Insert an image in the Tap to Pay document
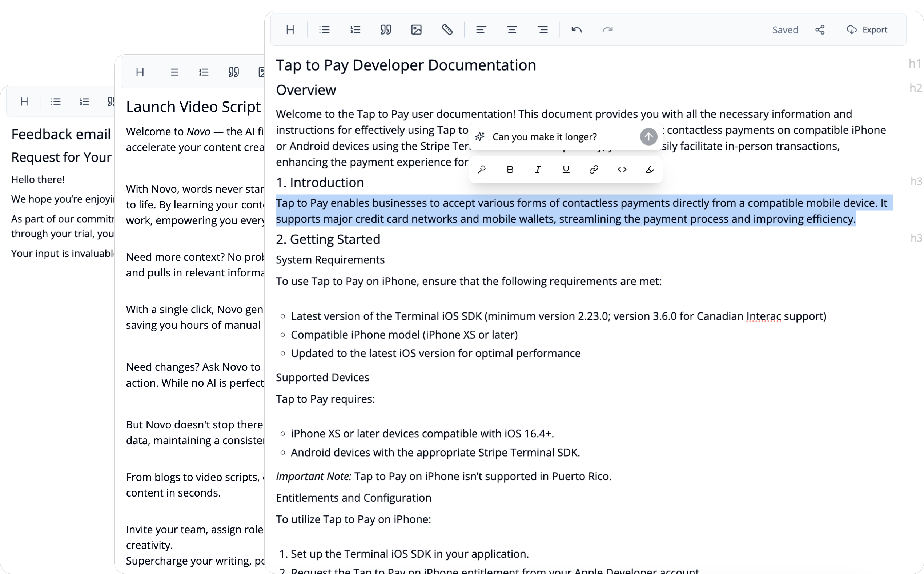Image resolution: width=924 pixels, height=574 pixels. [417, 29]
